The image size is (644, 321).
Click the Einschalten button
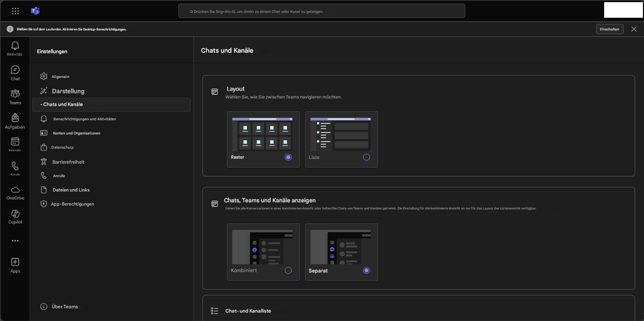(610, 29)
